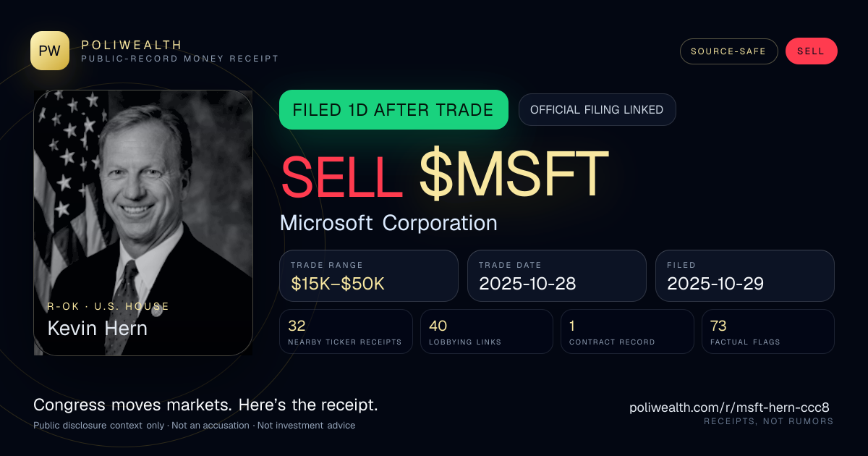Click the 1 contract record tile
This screenshot has width=868, height=456.
(x=627, y=332)
